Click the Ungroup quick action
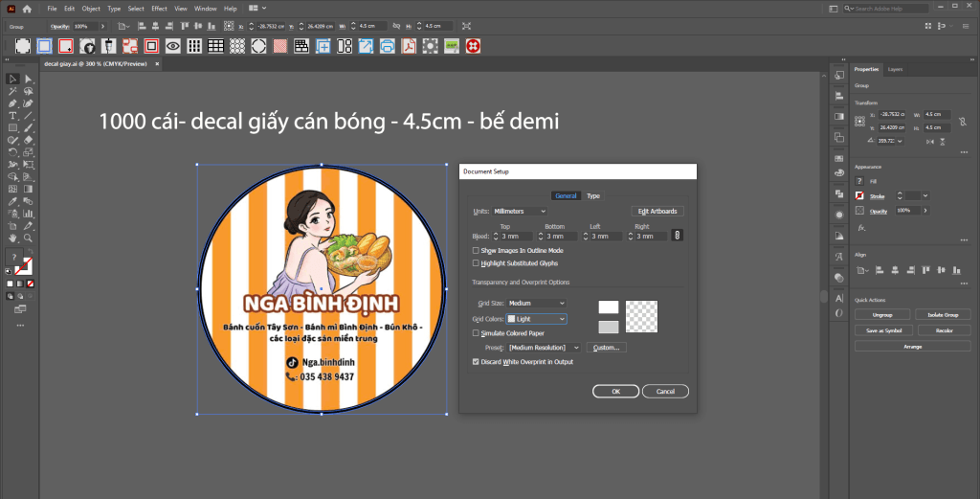The image size is (980, 499). 882,314
